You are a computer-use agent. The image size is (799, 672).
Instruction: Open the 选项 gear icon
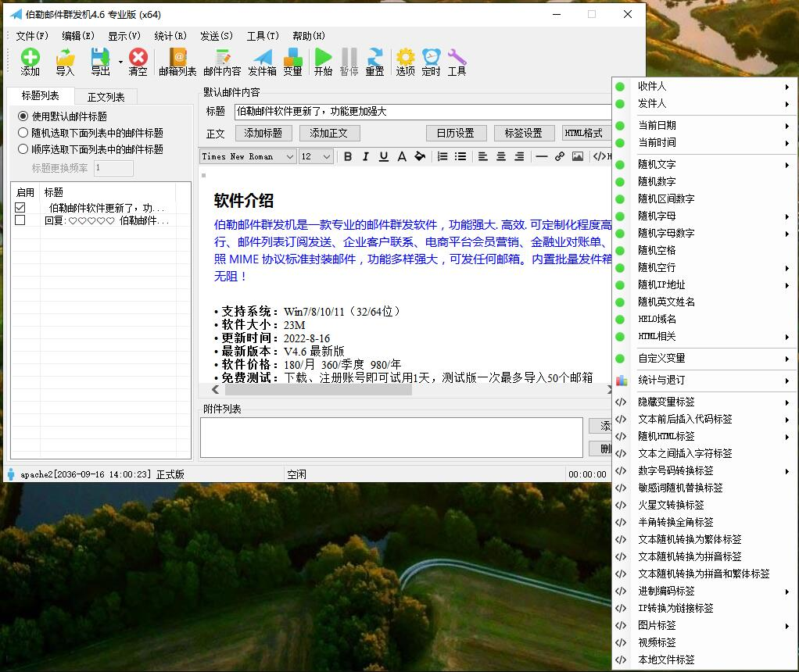pos(406,57)
